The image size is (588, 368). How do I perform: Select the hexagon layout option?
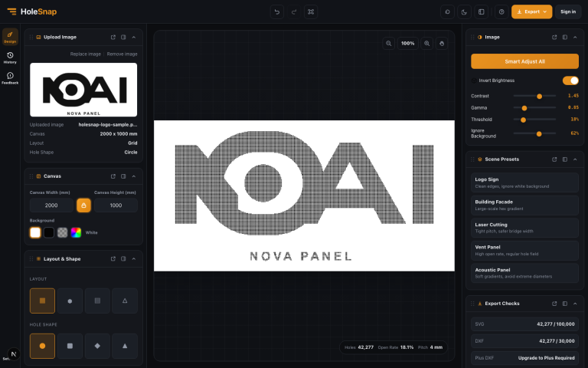coord(70,301)
